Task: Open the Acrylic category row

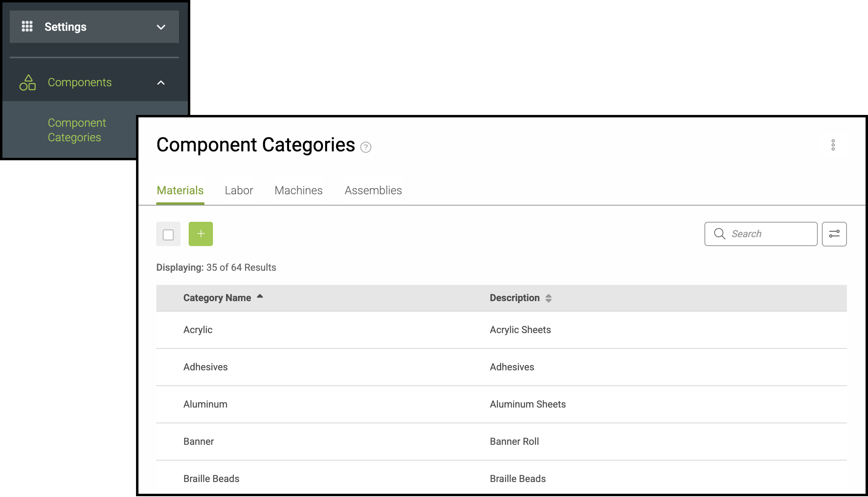Action: click(x=198, y=330)
